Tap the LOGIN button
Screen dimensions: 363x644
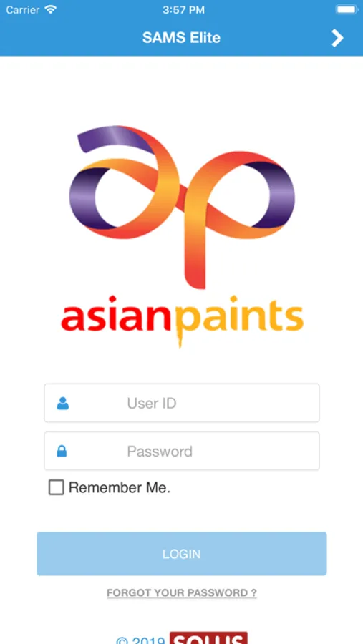pyautogui.click(x=182, y=554)
